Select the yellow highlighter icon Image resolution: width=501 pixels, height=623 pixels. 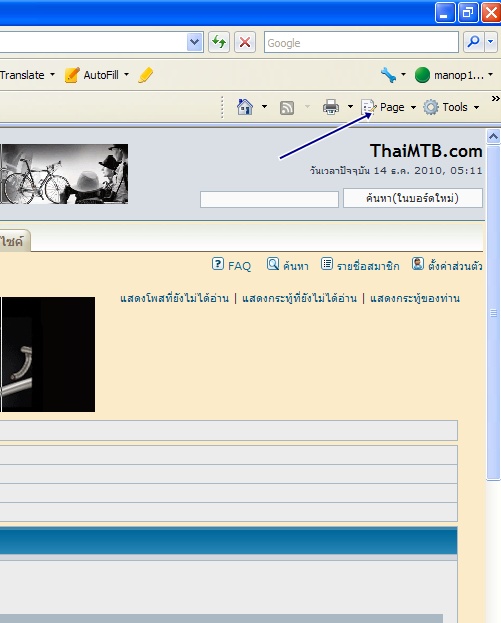145,75
